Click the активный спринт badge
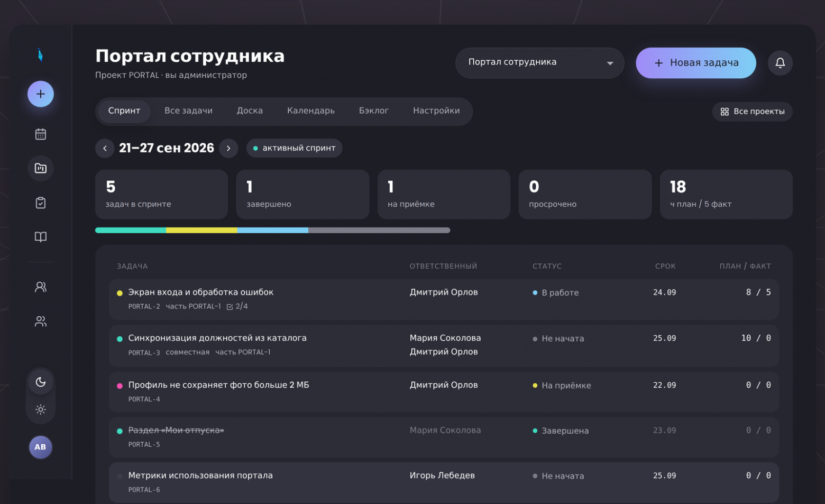 [295, 148]
